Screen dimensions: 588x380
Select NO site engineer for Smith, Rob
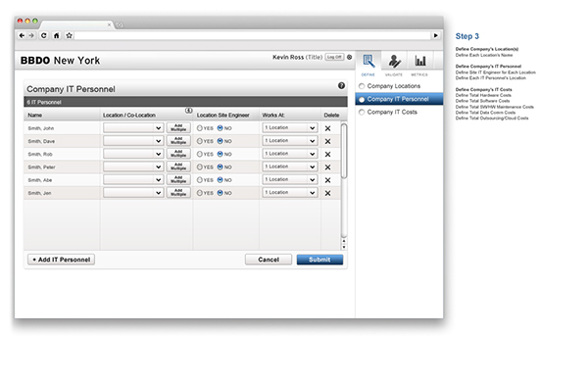point(220,154)
